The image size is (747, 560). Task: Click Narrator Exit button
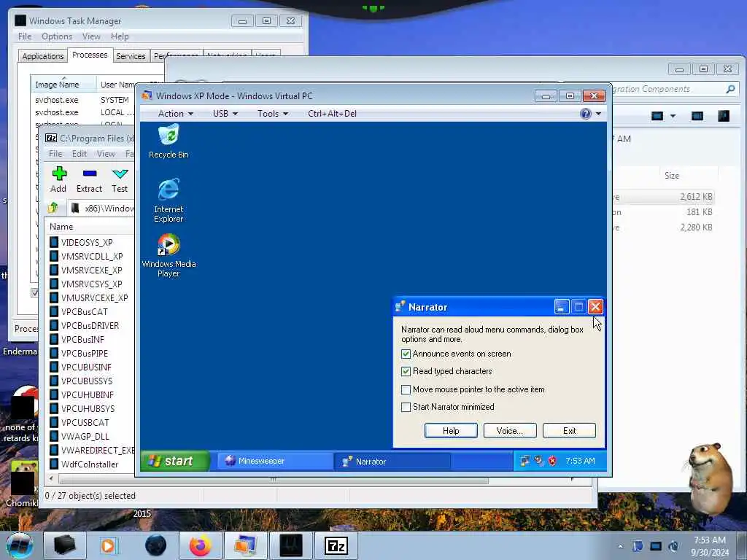point(569,430)
